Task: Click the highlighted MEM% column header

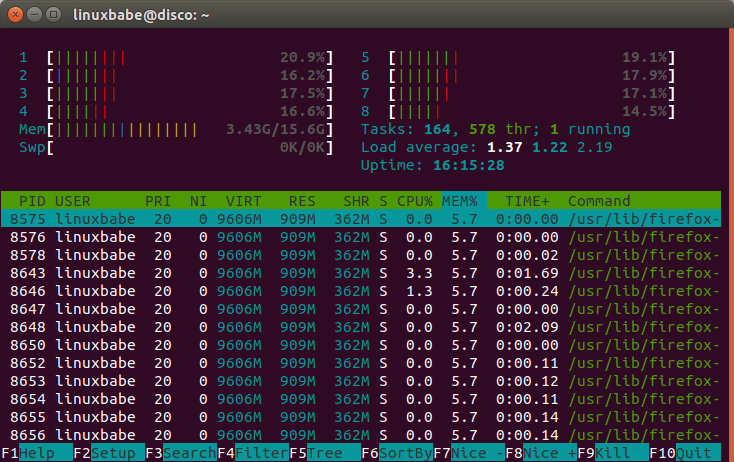Action: pyautogui.click(x=459, y=201)
